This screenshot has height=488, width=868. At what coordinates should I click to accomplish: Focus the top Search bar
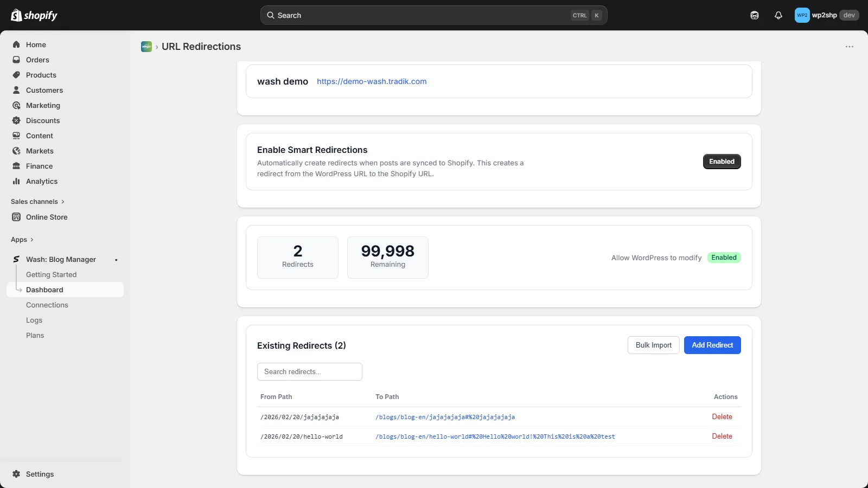(x=433, y=15)
